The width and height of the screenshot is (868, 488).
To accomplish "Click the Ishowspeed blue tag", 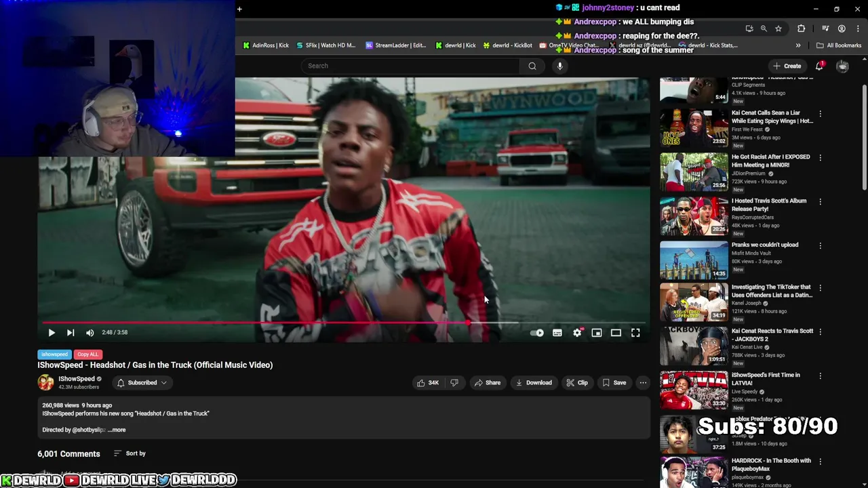I will [54, 354].
